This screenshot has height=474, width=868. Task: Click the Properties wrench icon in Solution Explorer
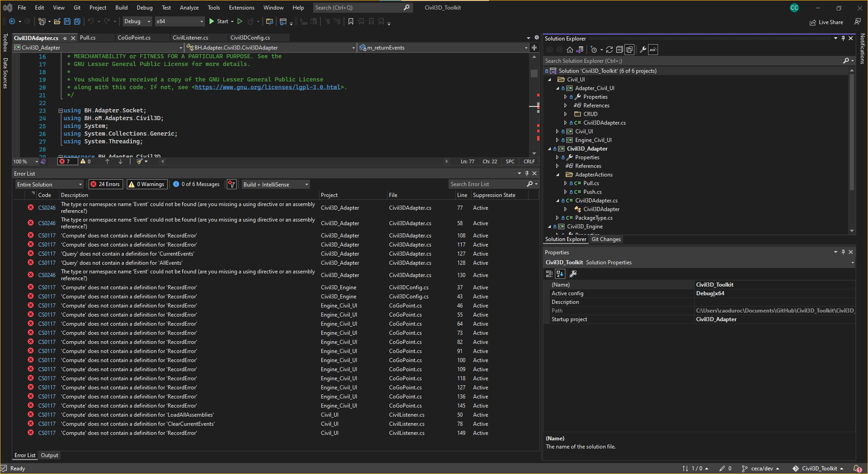click(x=643, y=50)
